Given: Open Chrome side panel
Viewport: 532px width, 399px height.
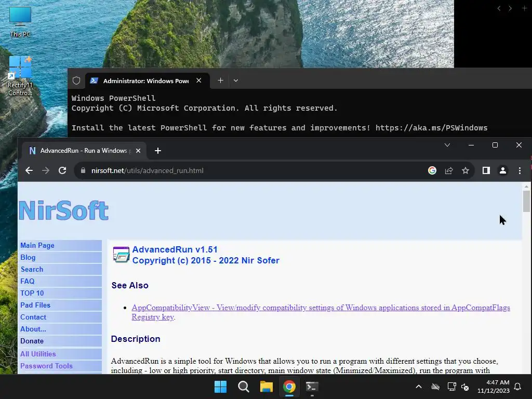Looking at the screenshot, I should (x=486, y=170).
